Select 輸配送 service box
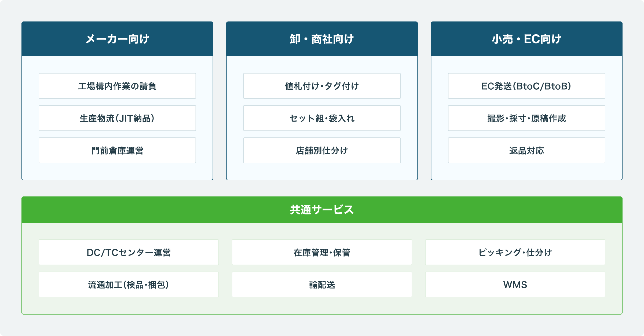Screen dimensions: 644x336 322,285
